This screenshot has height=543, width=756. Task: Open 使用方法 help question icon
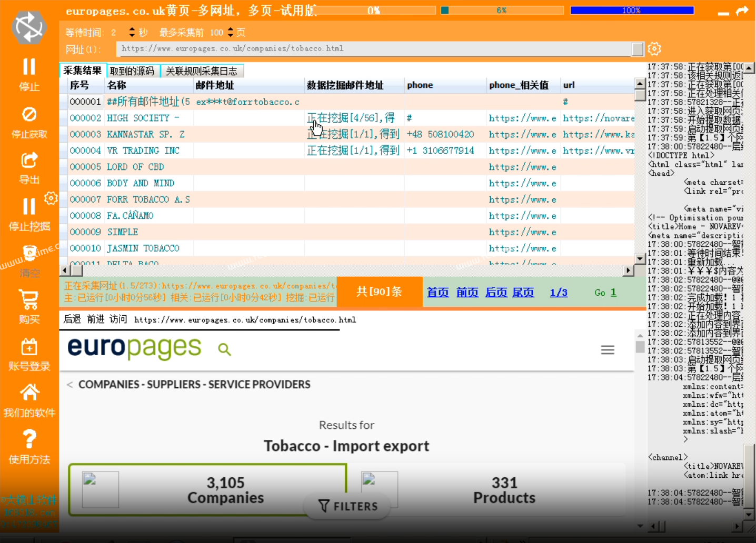pyautogui.click(x=29, y=439)
